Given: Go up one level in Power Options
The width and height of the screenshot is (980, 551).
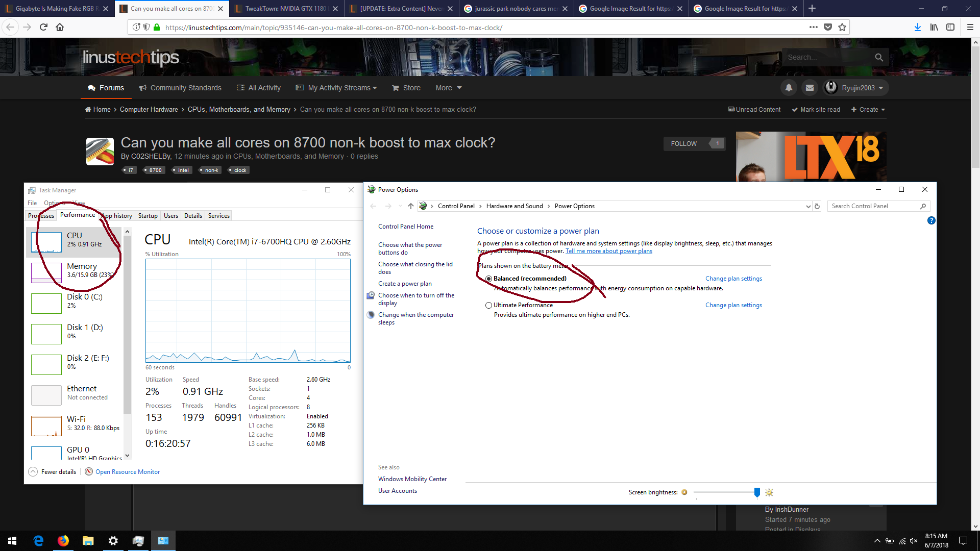Looking at the screenshot, I should point(410,206).
